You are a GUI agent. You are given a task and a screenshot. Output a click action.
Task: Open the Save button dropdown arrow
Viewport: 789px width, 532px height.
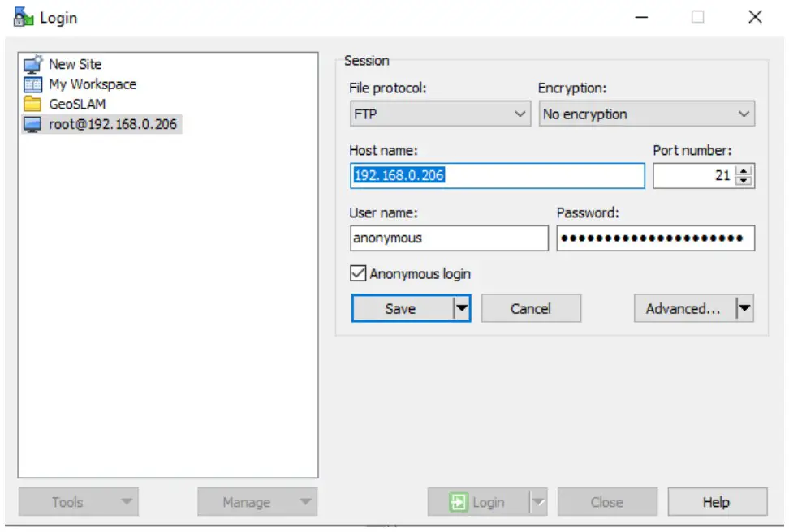click(x=461, y=308)
